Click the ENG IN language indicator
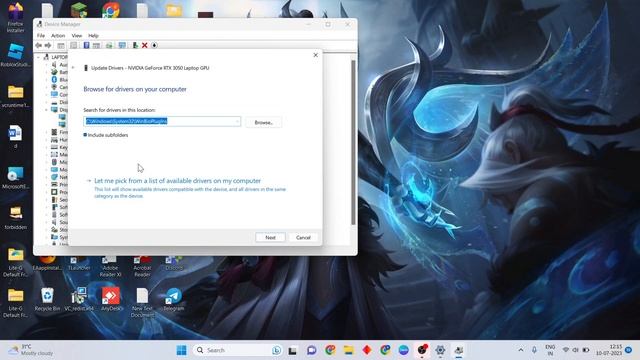The width and height of the screenshot is (640, 360). click(x=550, y=350)
